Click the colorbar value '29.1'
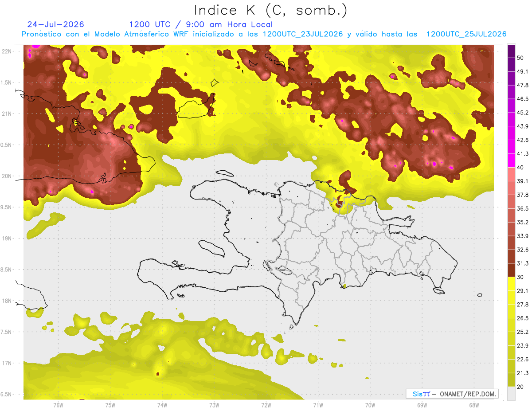This screenshot has height=411, width=532. 522,291
